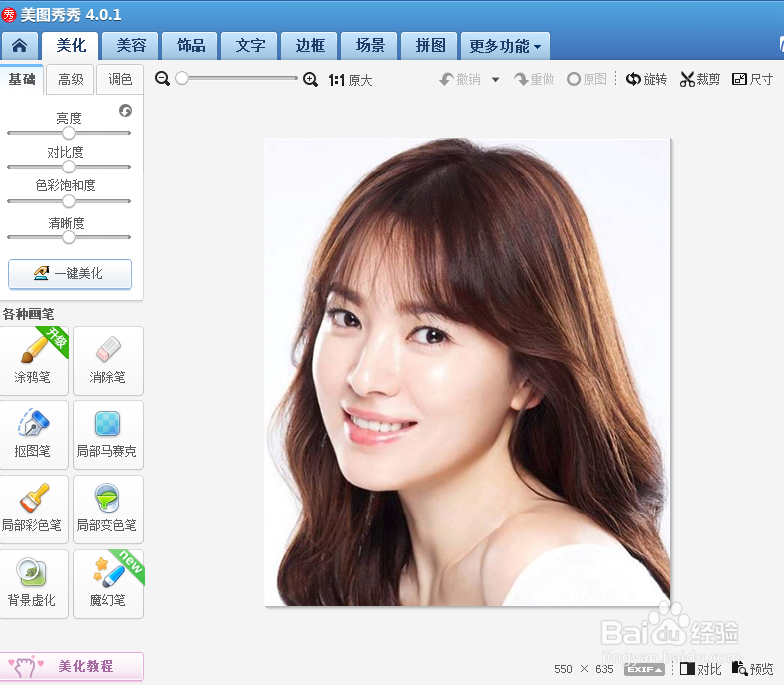Select the 调色 color tuning sub-tab
This screenshot has width=784, height=685.
(x=120, y=79)
